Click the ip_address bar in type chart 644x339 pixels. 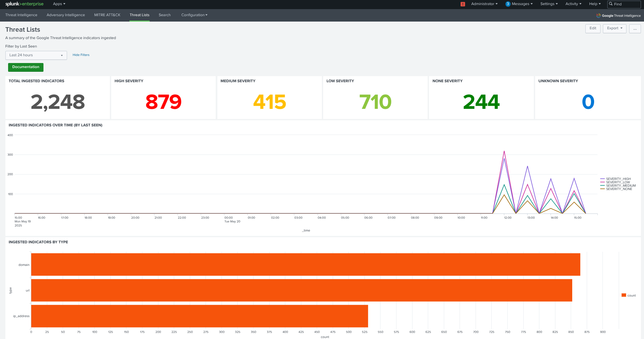pos(200,316)
